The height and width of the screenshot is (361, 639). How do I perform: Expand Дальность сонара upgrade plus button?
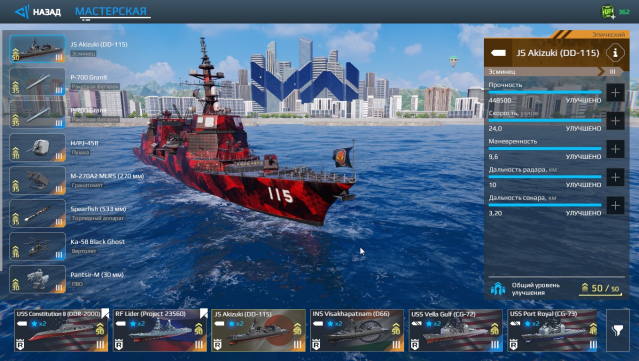point(615,205)
